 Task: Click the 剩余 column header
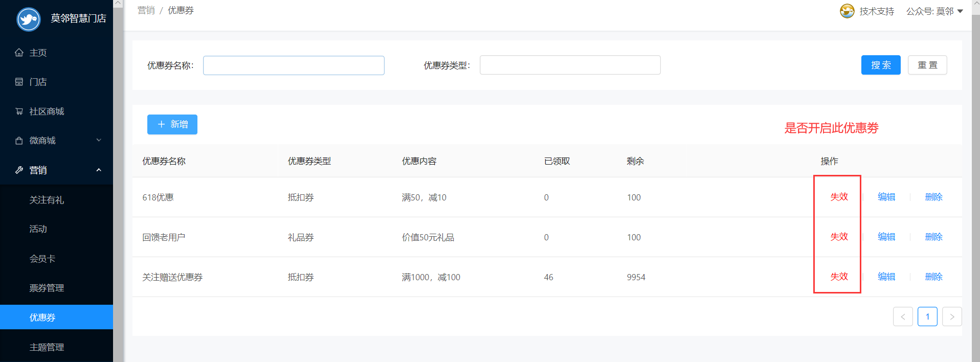coord(635,161)
